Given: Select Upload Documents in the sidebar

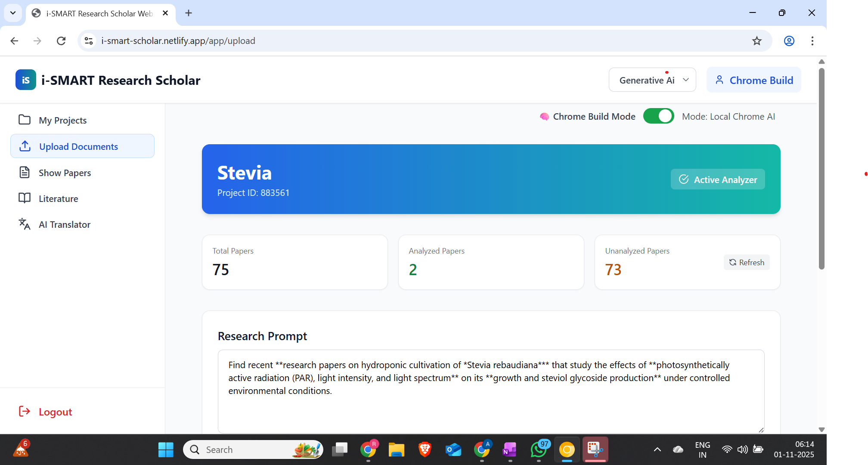Looking at the screenshot, I should pyautogui.click(x=82, y=146).
